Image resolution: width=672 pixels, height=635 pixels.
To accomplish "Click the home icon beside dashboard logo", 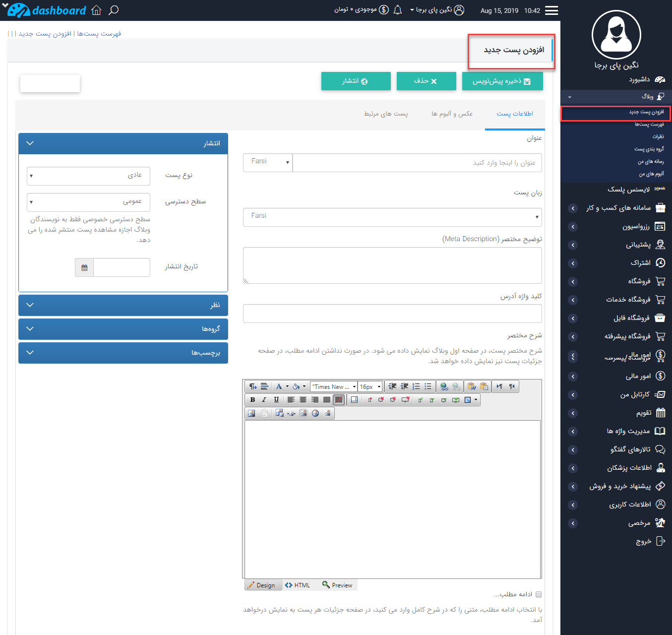I will pyautogui.click(x=96, y=10).
